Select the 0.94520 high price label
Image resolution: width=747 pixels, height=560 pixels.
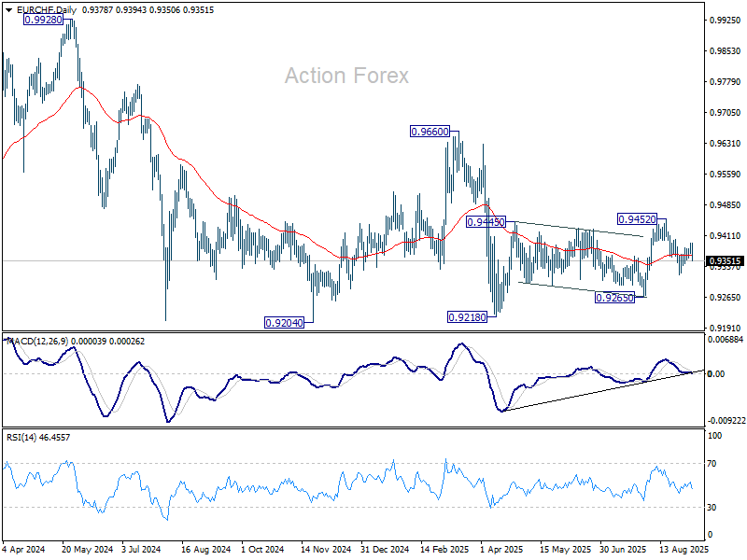click(x=637, y=219)
